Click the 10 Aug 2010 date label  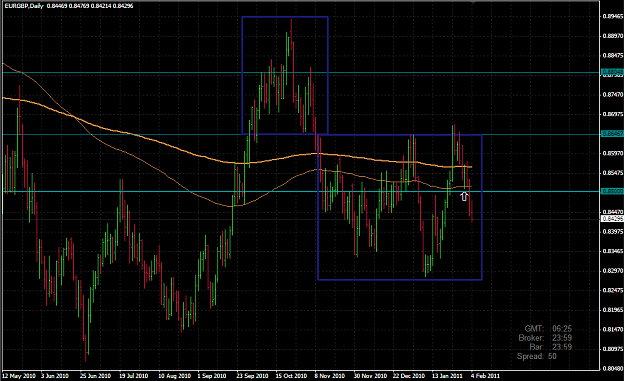tap(174, 376)
